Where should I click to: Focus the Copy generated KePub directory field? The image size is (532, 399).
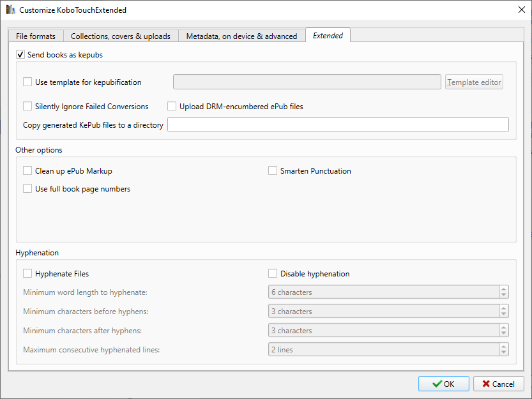click(338, 124)
